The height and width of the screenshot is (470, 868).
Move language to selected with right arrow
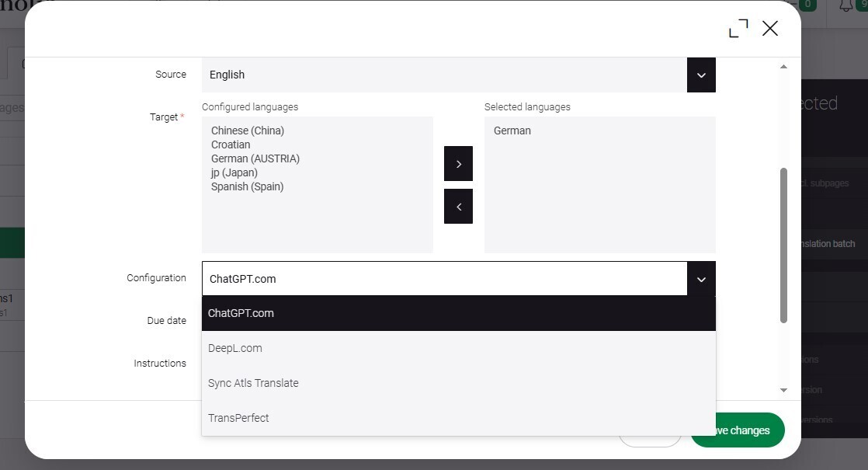(458, 164)
